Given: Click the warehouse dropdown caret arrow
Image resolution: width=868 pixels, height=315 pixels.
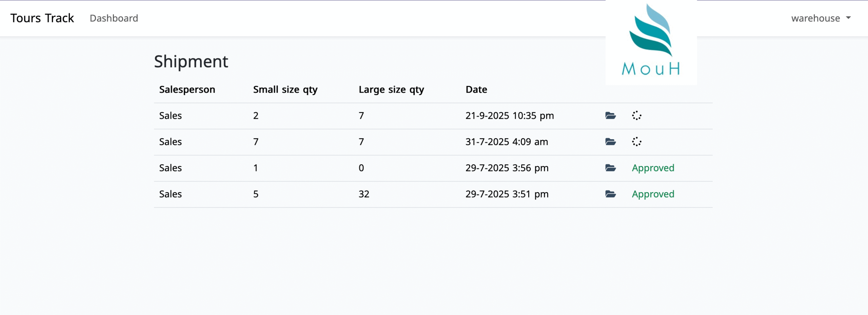Looking at the screenshot, I should [848, 18].
